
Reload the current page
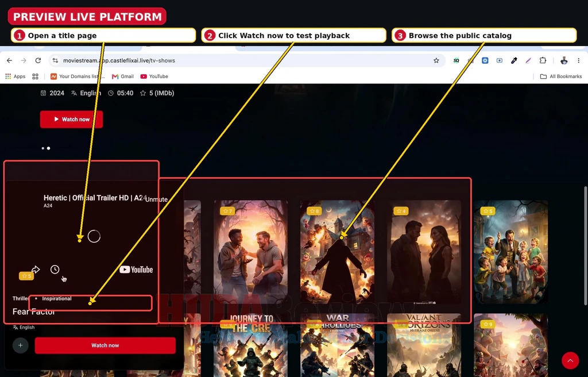38,60
